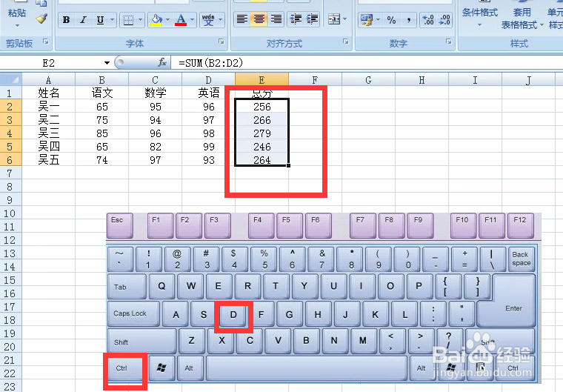Open format as table (套用表格格式) menu
This screenshot has height=392, width=563.
[x=522, y=16]
